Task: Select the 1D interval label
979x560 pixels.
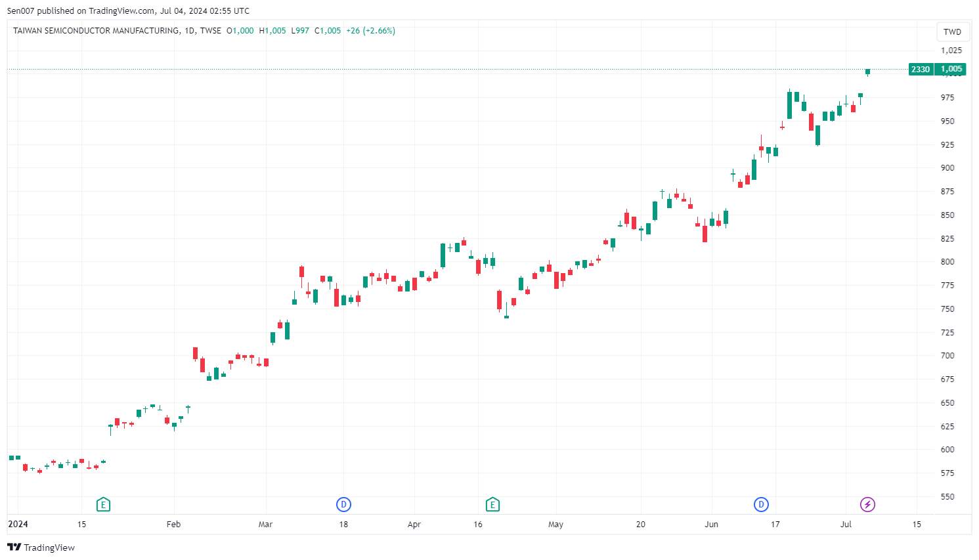Action: click(190, 31)
